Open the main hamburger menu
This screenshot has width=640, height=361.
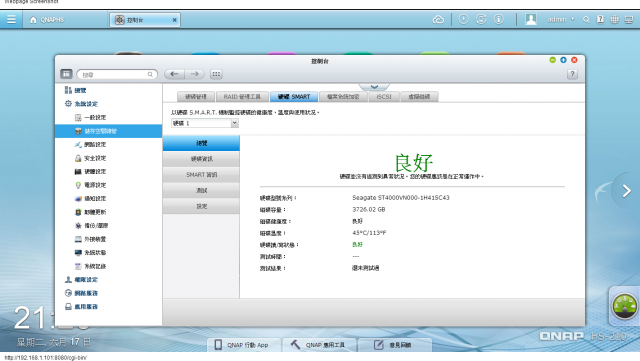point(11,19)
